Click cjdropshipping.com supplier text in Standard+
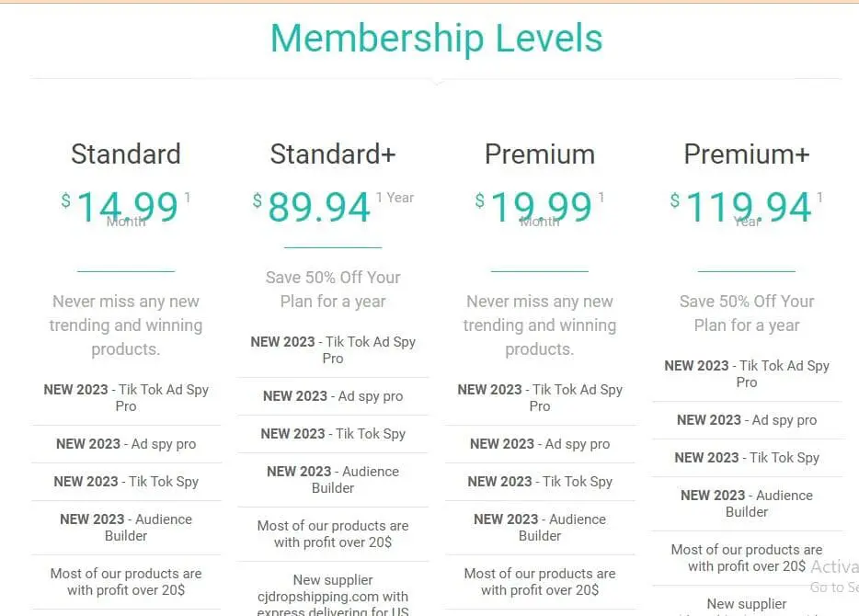This screenshot has width=859, height=616. pos(333,596)
